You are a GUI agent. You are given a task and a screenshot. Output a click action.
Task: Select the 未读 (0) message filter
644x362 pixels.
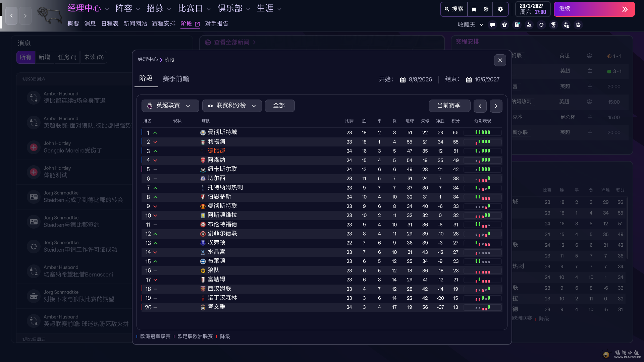pyautogui.click(x=94, y=57)
